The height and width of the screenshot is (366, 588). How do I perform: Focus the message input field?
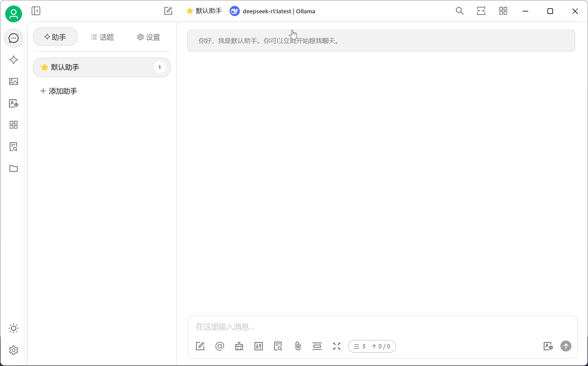point(382,327)
